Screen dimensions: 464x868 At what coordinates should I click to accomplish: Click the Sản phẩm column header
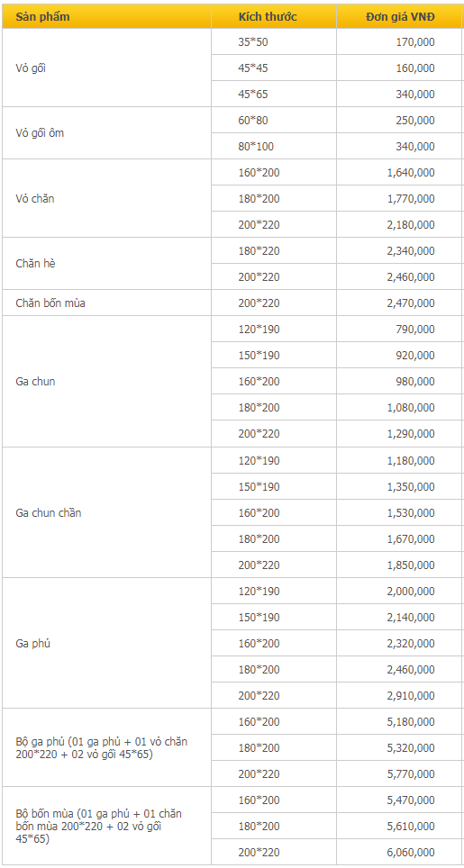[x=106, y=16]
